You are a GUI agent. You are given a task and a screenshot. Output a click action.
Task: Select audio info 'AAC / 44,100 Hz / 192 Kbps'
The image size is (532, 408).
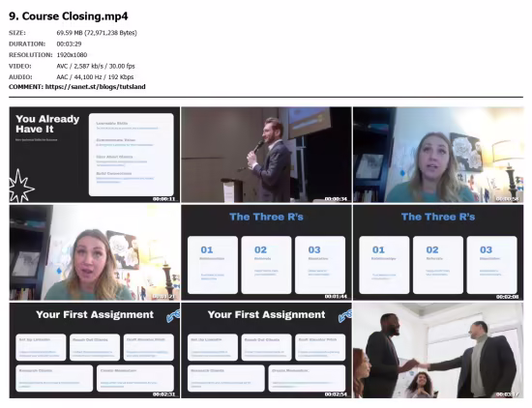pyautogui.click(x=95, y=77)
